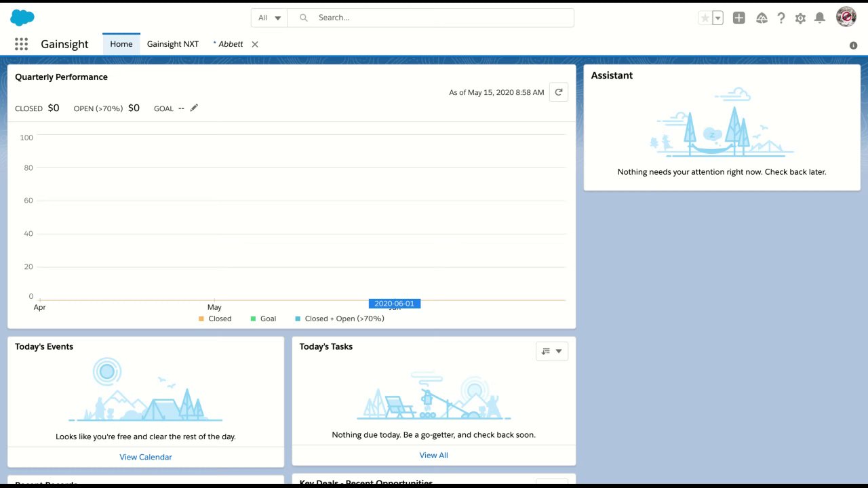Switch to the Home tab
868x488 pixels.
coord(121,44)
